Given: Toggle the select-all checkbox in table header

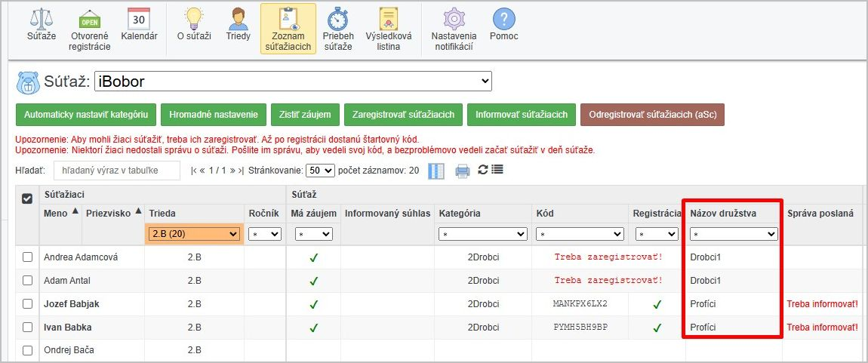Looking at the screenshot, I should pyautogui.click(x=27, y=198).
